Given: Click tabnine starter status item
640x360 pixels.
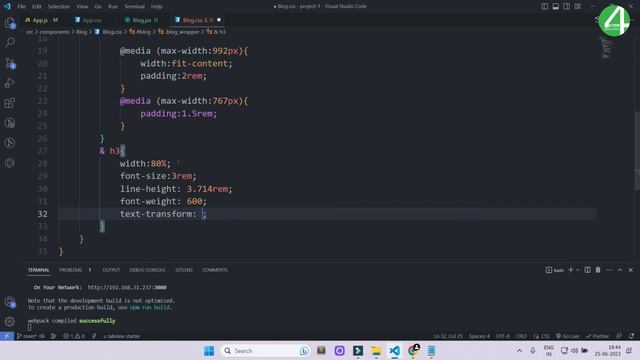Looking at the screenshot, I should click(x=121, y=336).
